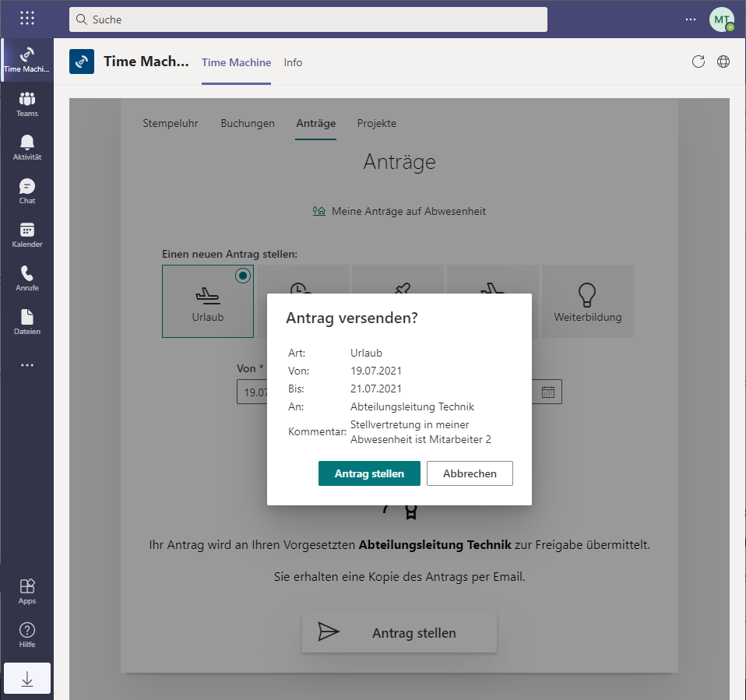Select the Time Machine tab
This screenshot has height=700, width=746.
click(236, 62)
